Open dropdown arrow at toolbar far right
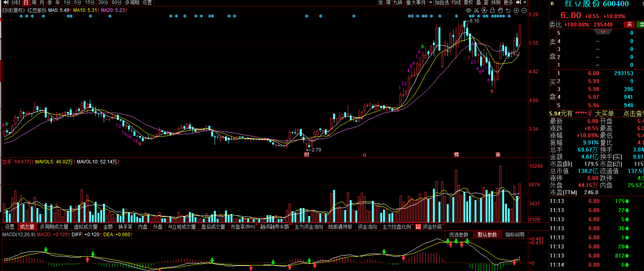Screen dimensions: 644x271 pyautogui.click(x=525, y=2)
